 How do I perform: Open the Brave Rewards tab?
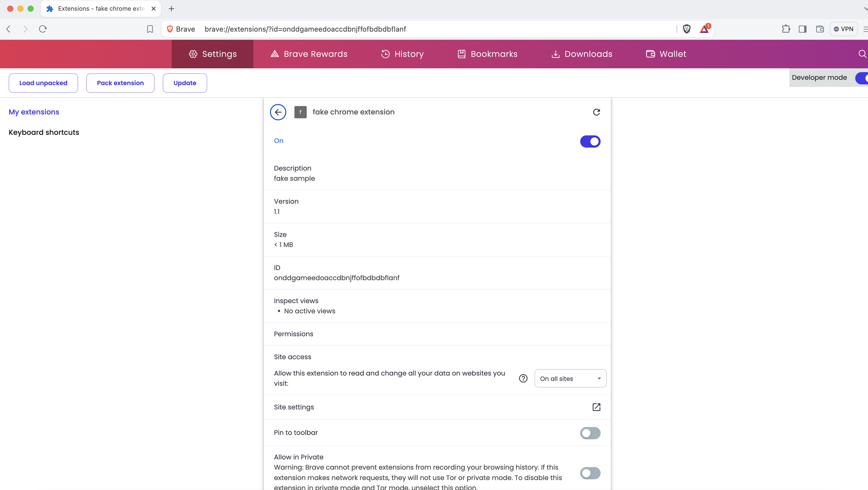click(x=309, y=54)
